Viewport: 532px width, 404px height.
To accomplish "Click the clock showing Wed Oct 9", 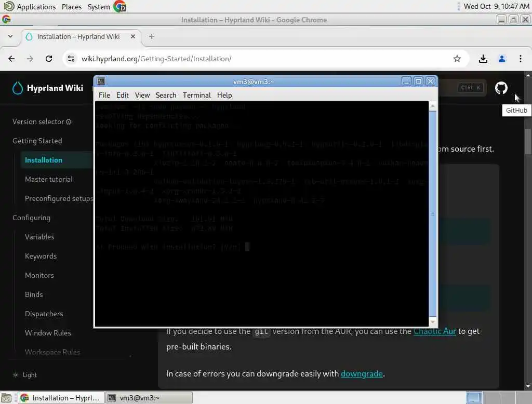I will tap(496, 6).
